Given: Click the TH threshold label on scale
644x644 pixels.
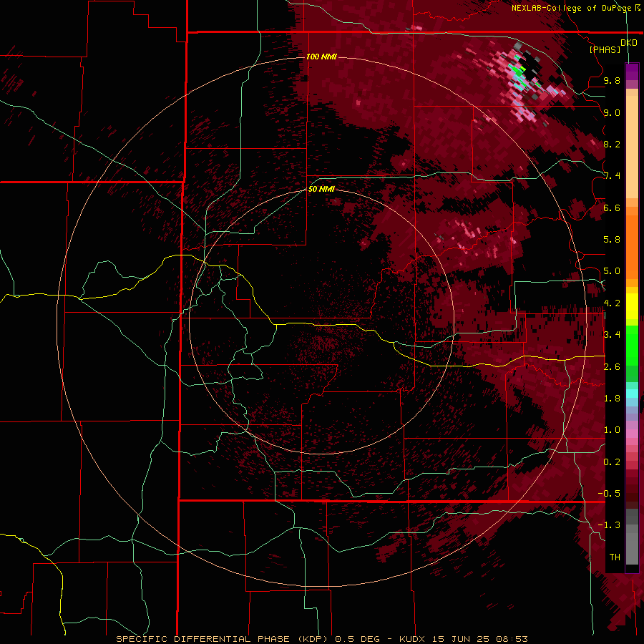Looking at the screenshot, I should coord(615,557).
